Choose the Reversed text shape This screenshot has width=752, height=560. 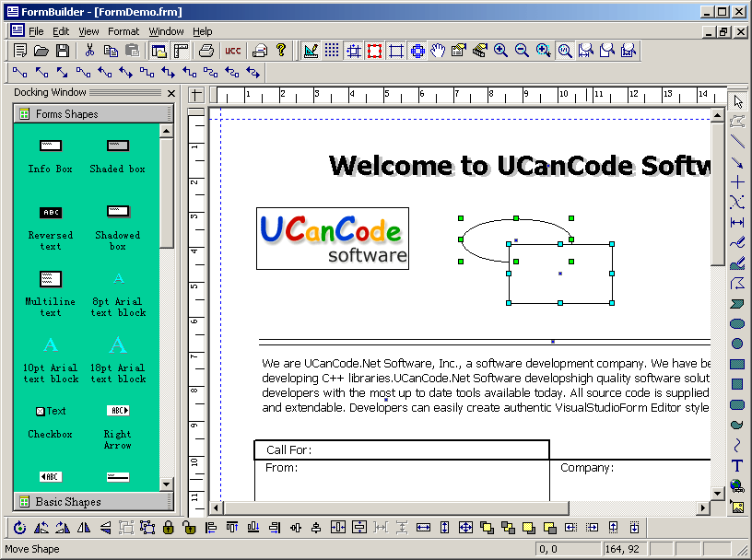click(51, 228)
